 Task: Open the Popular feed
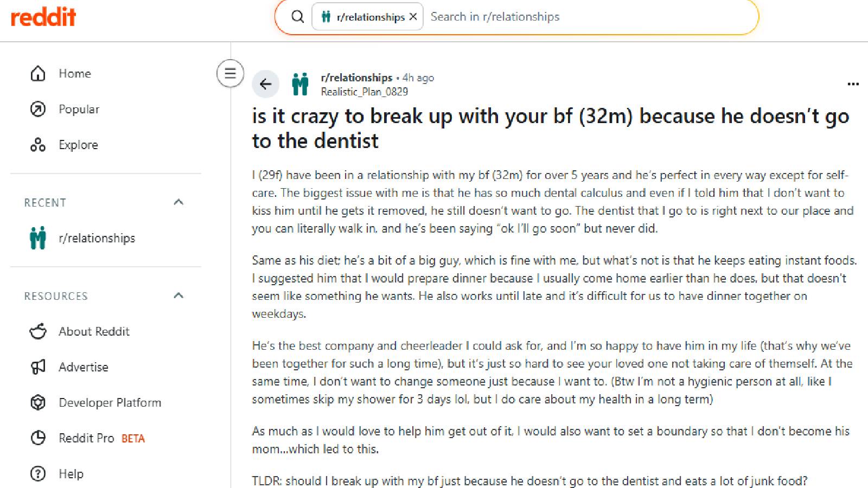tap(79, 109)
